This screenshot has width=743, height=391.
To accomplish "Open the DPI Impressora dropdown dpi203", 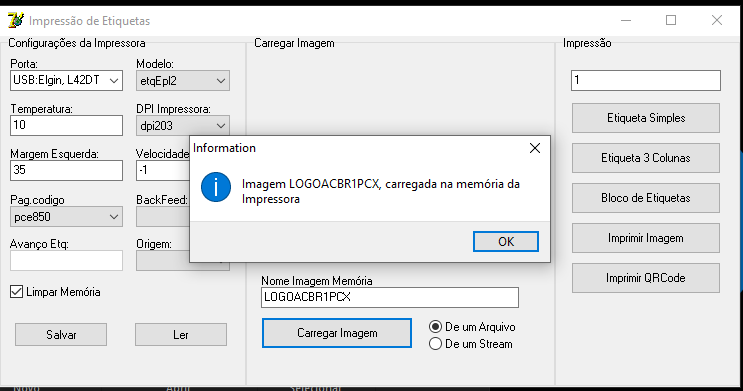I will [183, 126].
